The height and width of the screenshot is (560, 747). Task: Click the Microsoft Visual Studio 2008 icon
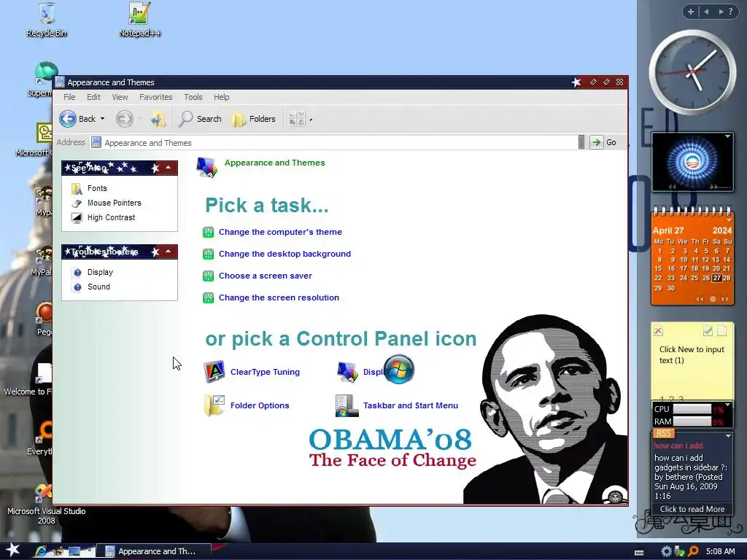[46, 505]
